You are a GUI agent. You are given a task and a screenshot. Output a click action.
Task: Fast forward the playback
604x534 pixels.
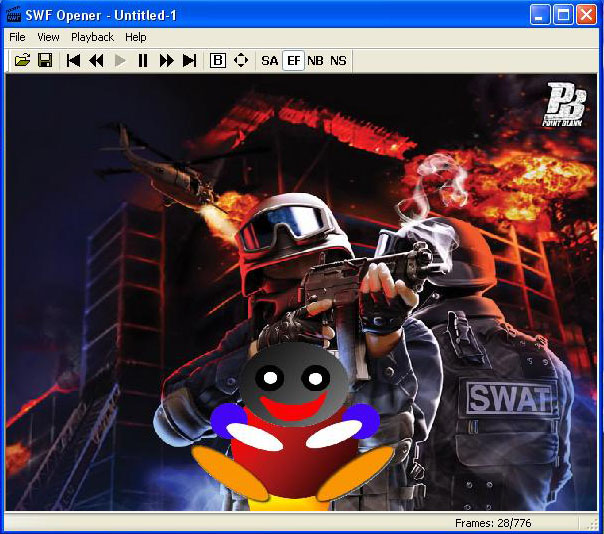(x=166, y=60)
